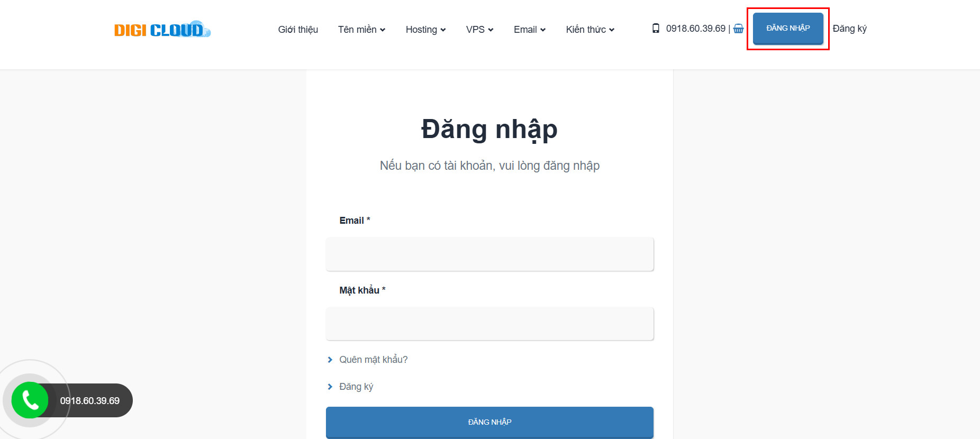Click the arrow icon beside Đăng ký link
980x439 pixels.
click(330, 387)
